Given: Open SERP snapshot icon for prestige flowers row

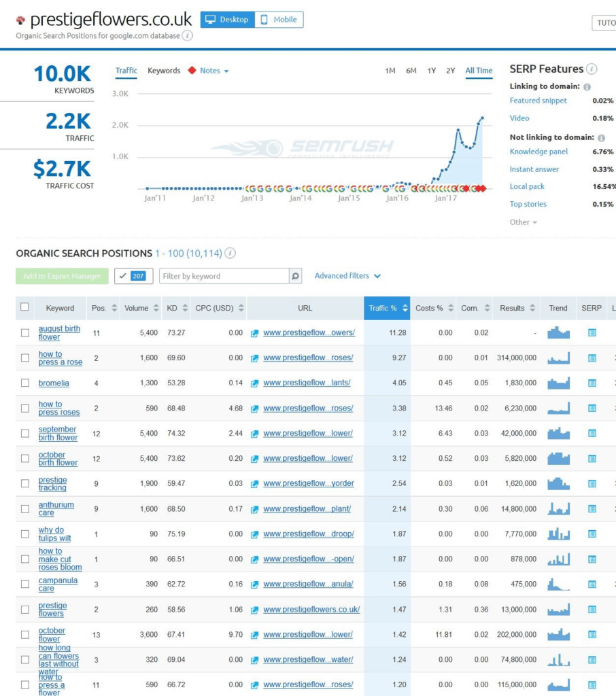Looking at the screenshot, I should (x=592, y=610).
